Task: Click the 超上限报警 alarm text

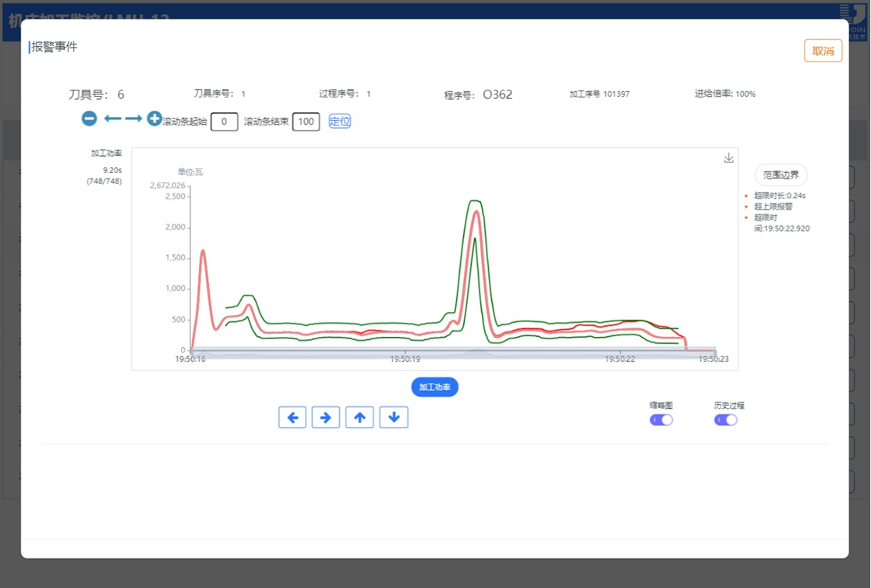Action: [774, 206]
